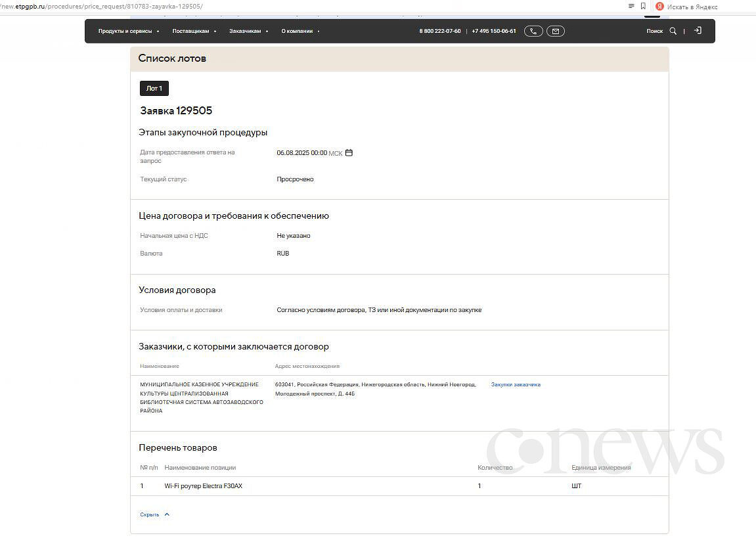The image size is (756, 542).
Task: Click the browser bookmark icon
Action: click(x=643, y=6)
